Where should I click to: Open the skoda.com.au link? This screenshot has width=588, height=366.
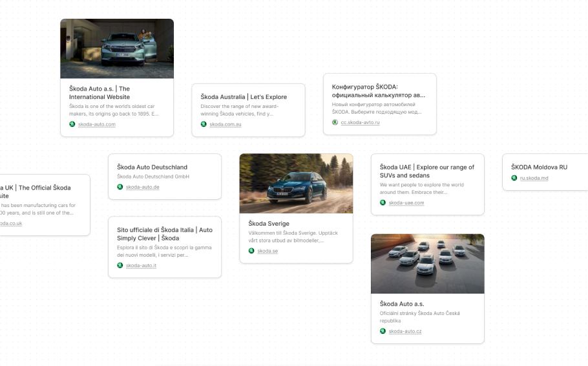[x=226, y=124]
